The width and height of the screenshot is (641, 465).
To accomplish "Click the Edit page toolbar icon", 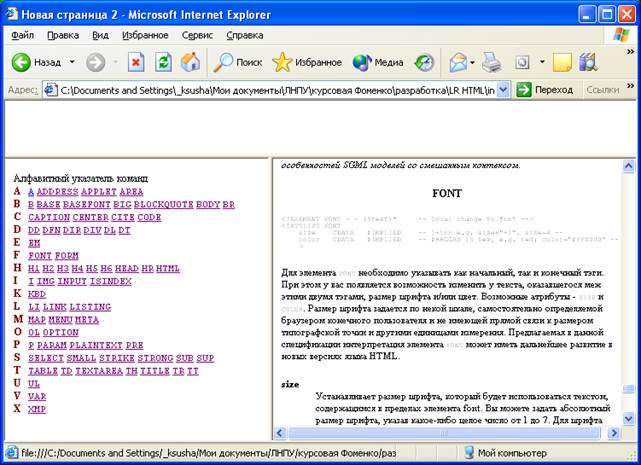I will click(522, 62).
